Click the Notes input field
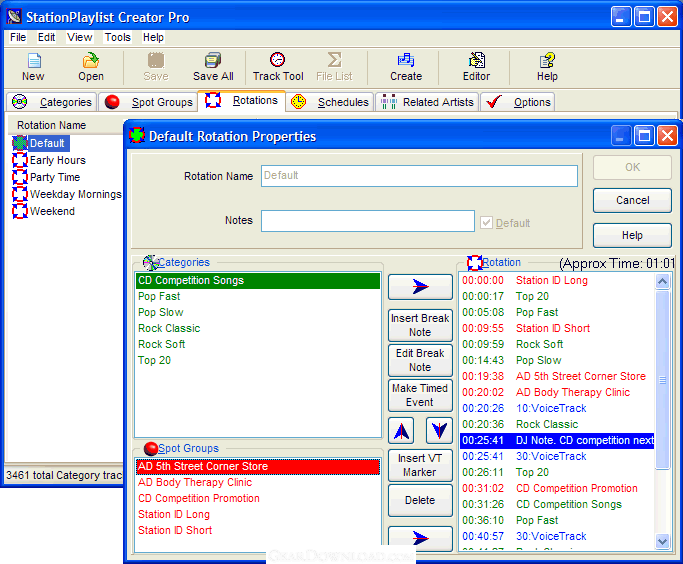Viewport: 683px width, 564px height. (x=368, y=221)
